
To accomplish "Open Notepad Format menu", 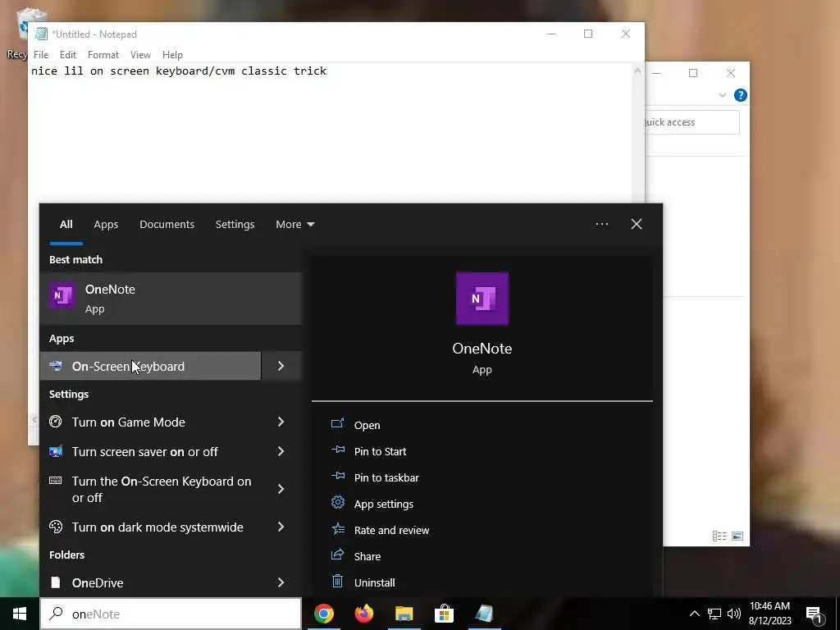I will coord(103,55).
